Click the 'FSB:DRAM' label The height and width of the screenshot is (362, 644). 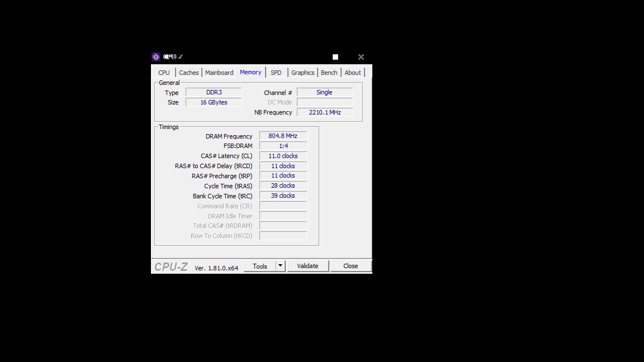[238, 146]
